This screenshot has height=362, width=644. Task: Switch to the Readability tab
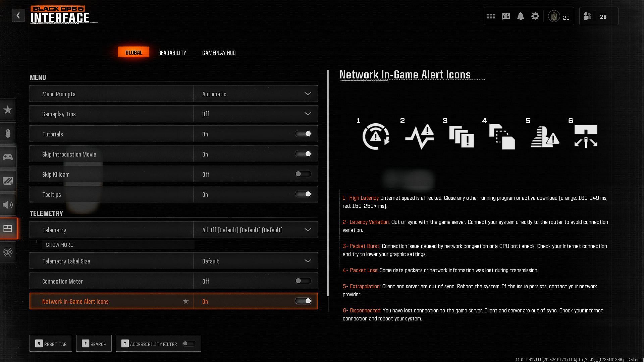click(x=172, y=53)
